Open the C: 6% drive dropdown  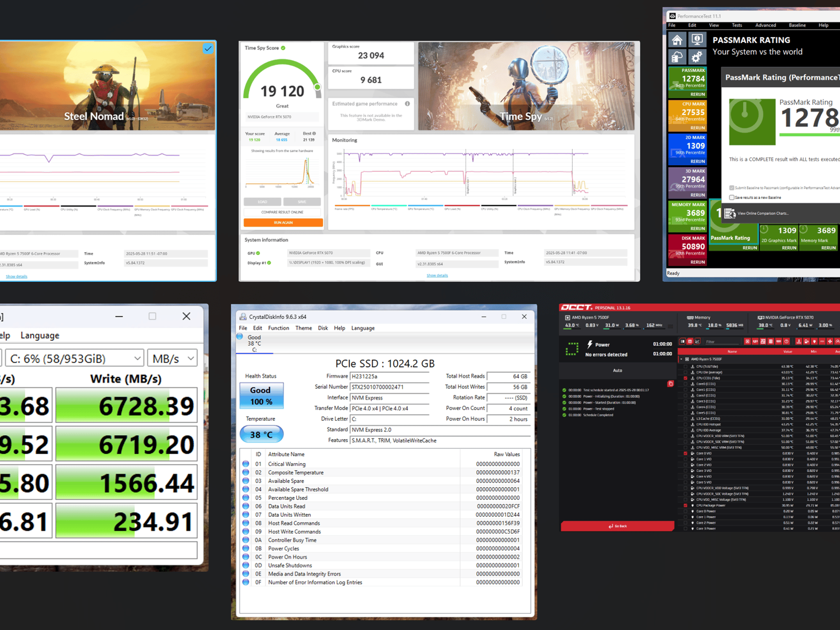(74, 358)
